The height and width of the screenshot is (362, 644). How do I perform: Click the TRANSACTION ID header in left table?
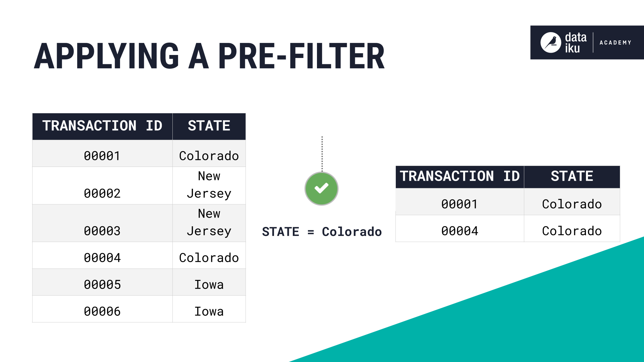[x=96, y=127]
